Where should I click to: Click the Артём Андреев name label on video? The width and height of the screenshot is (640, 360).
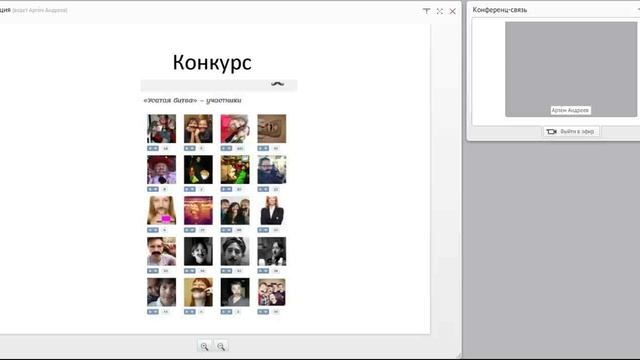[x=570, y=110]
